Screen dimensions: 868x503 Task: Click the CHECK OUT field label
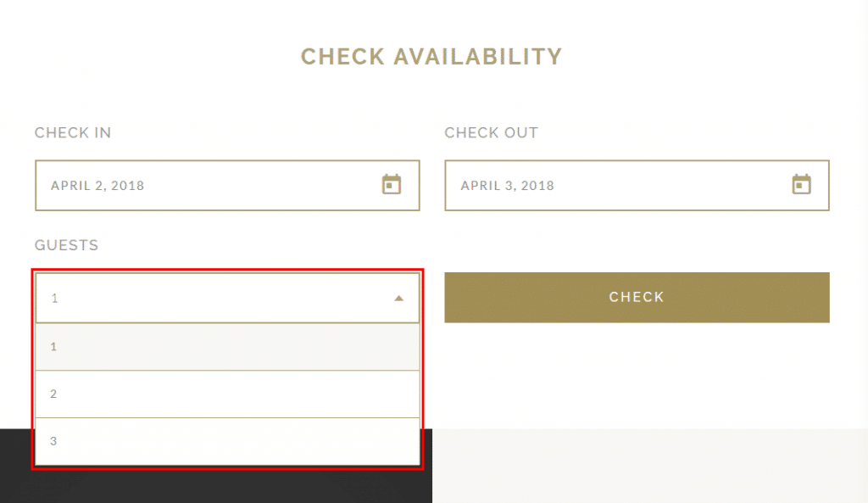pyautogui.click(x=491, y=133)
